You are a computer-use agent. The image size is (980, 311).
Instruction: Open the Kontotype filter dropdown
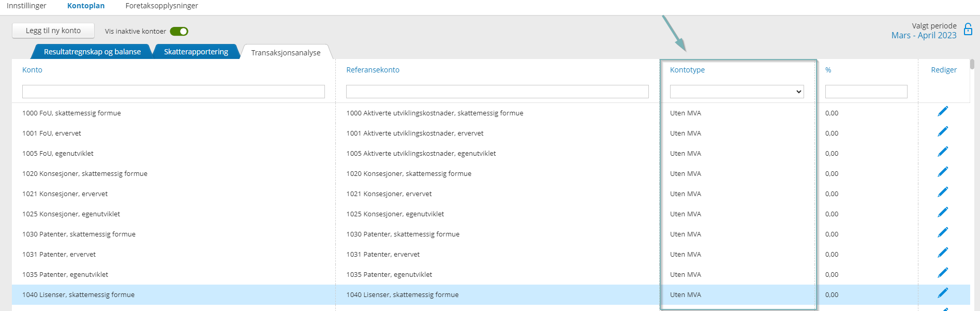pyautogui.click(x=737, y=92)
